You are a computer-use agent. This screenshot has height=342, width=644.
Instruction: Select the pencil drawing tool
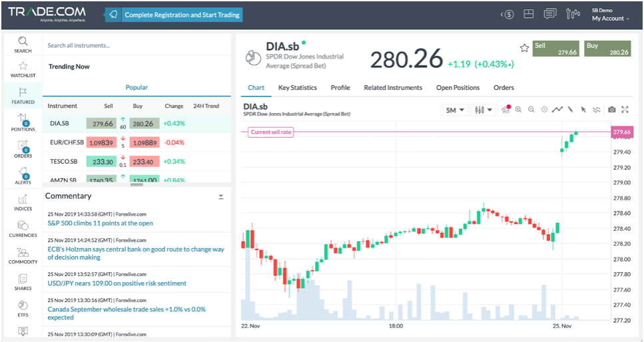[571, 110]
